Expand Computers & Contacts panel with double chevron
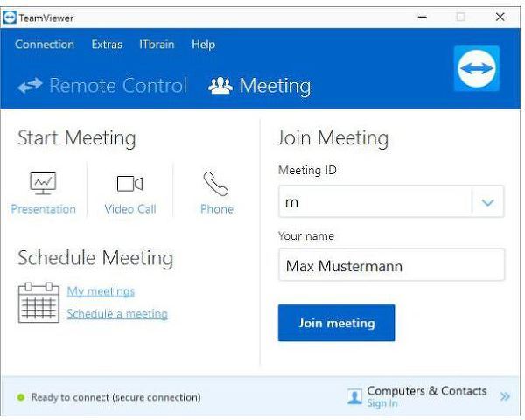The width and height of the screenshot is (525, 420). click(x=505, y=397)
